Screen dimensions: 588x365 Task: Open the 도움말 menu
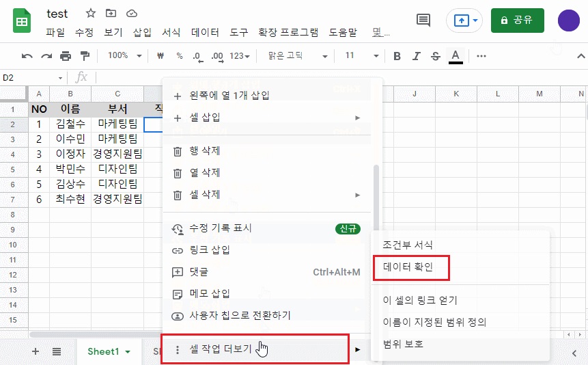pyautogui.click(x=343, y=33)
